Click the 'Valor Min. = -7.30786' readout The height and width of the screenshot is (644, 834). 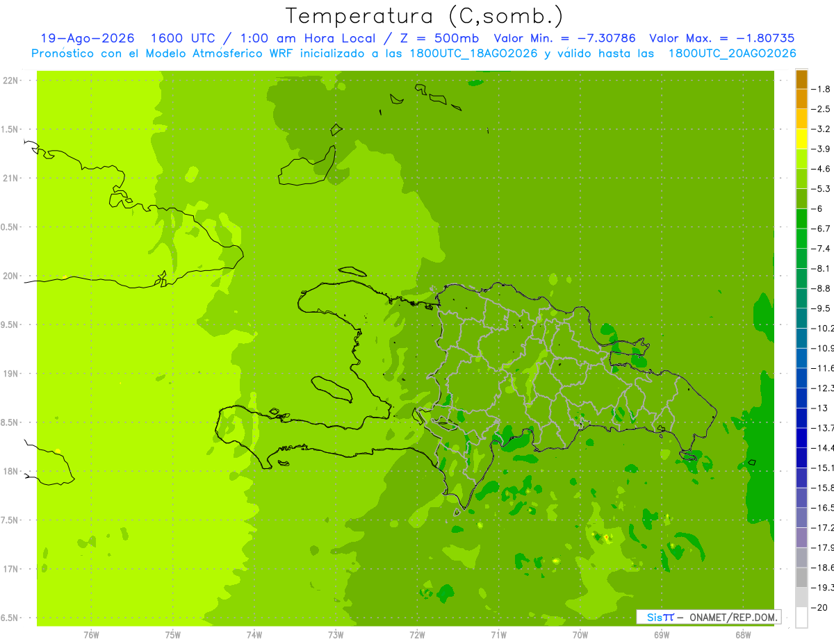click(x=564, y=38)
